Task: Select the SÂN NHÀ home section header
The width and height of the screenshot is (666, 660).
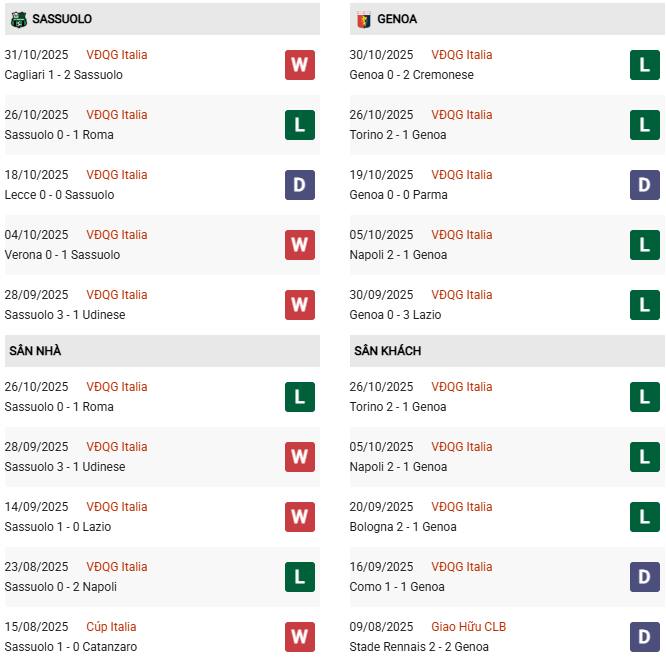Action: (x=35, y=351)
